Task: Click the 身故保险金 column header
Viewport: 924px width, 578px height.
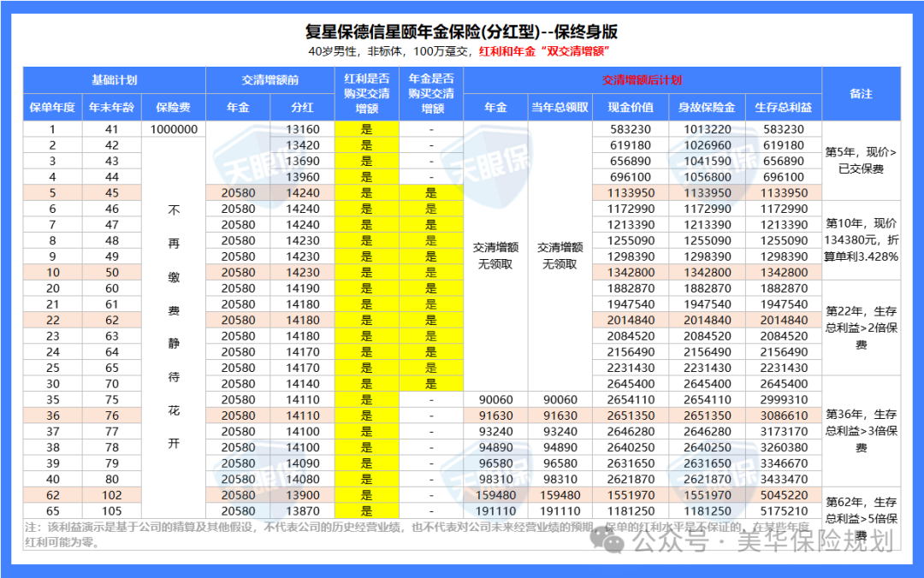Action: coord(707,108)
